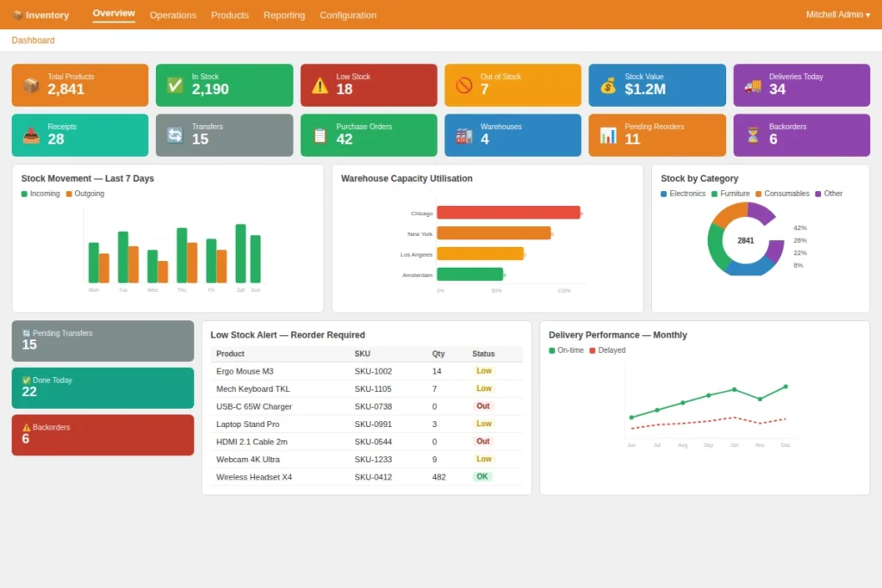Click the Inventory box icon in header
Viewport: 882px width, 588px height.
(x=17, y=15)
